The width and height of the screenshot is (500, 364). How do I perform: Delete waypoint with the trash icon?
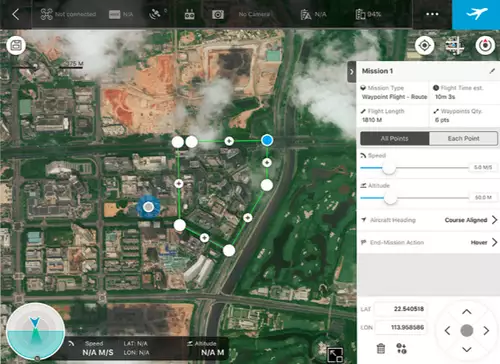coord(381,349)
